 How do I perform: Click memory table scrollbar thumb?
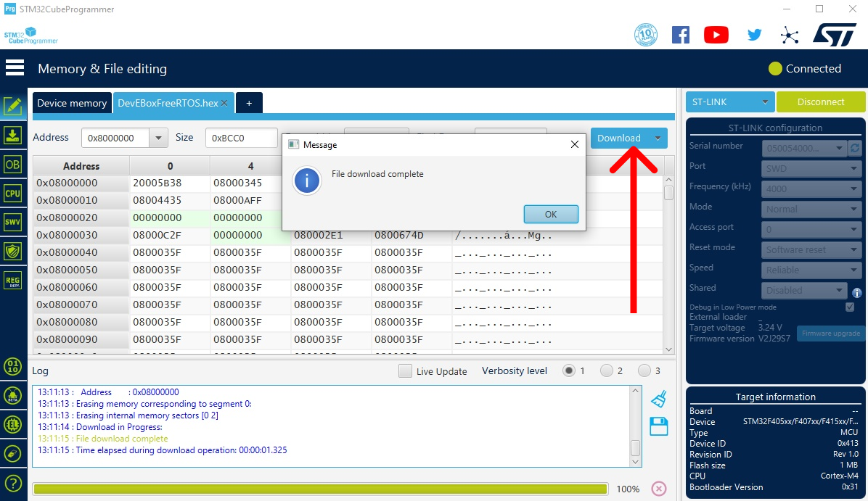668,193
